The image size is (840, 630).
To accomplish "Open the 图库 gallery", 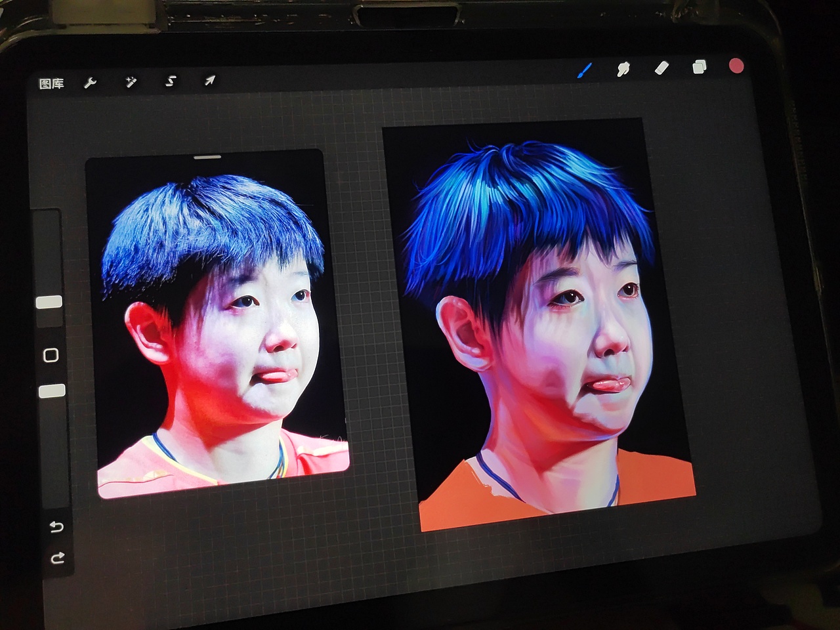I will click(51, 83).
